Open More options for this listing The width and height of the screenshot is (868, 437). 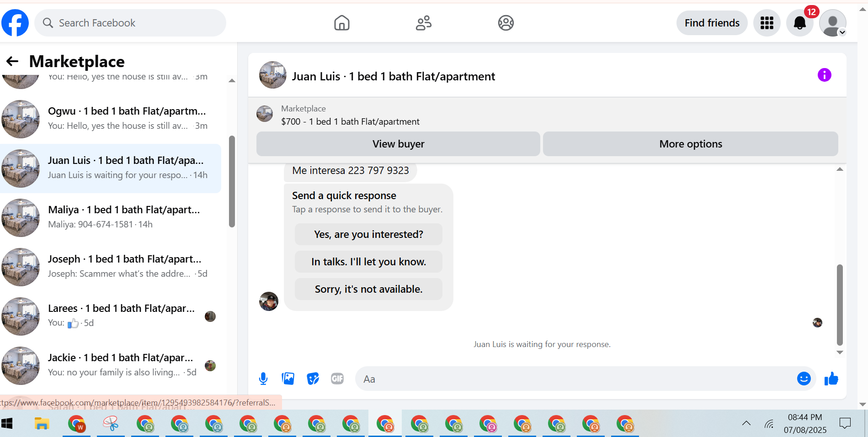(x=691, y=144)
